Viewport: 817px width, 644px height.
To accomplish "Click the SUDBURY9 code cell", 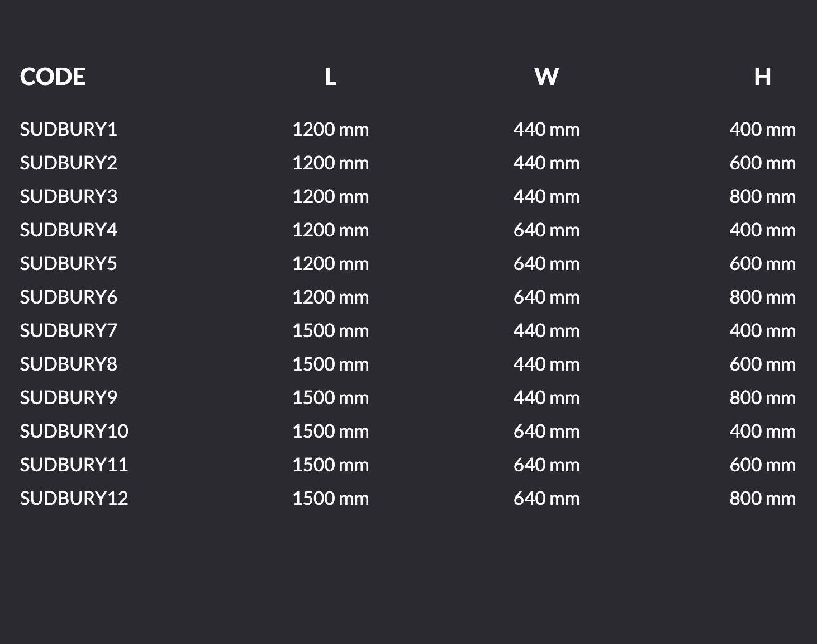I will pyautogui.click(x=68, y=397).
